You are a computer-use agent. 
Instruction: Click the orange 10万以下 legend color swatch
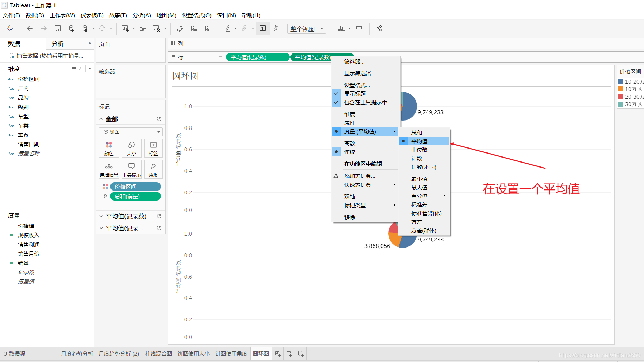pyautogui.click(x=621, y=89)
